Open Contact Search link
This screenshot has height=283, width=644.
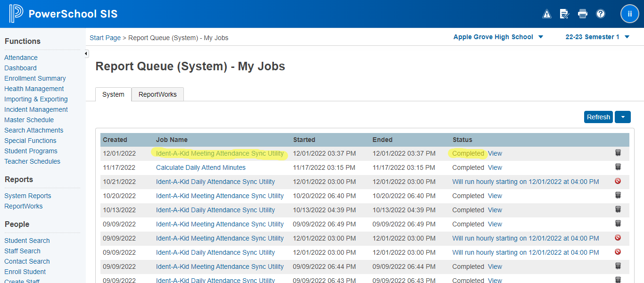point(27,261)
